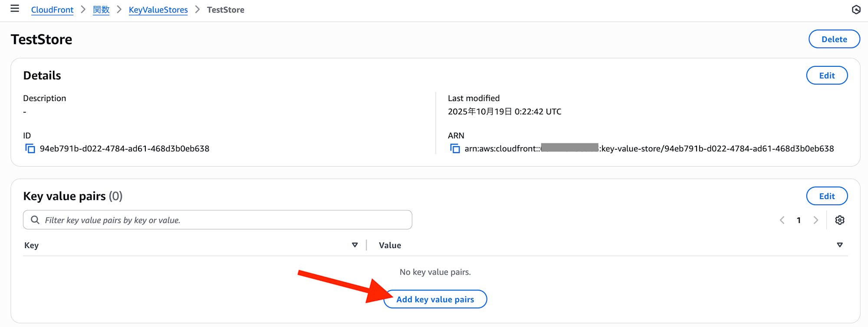Edit the Key value pairs section
868x327 pixels.
[826, 196]
